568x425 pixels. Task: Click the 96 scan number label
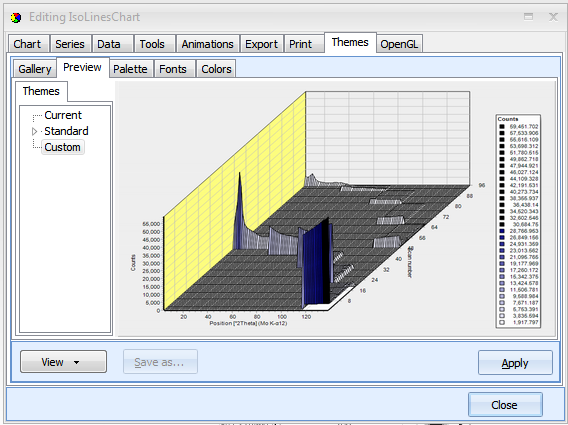tap(481, 185)
